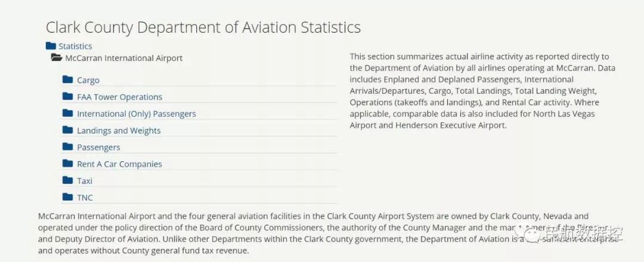The width and height of the screenshot is (644, 262).
Task: Click the folder icon next to TNC
Action: (67, 196)
